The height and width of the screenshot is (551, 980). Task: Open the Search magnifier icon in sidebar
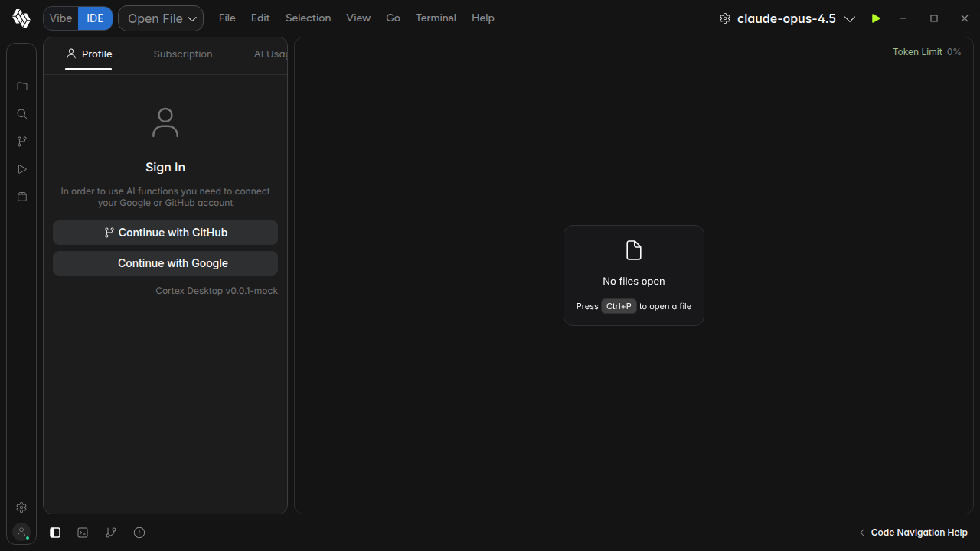coord(21,114)
